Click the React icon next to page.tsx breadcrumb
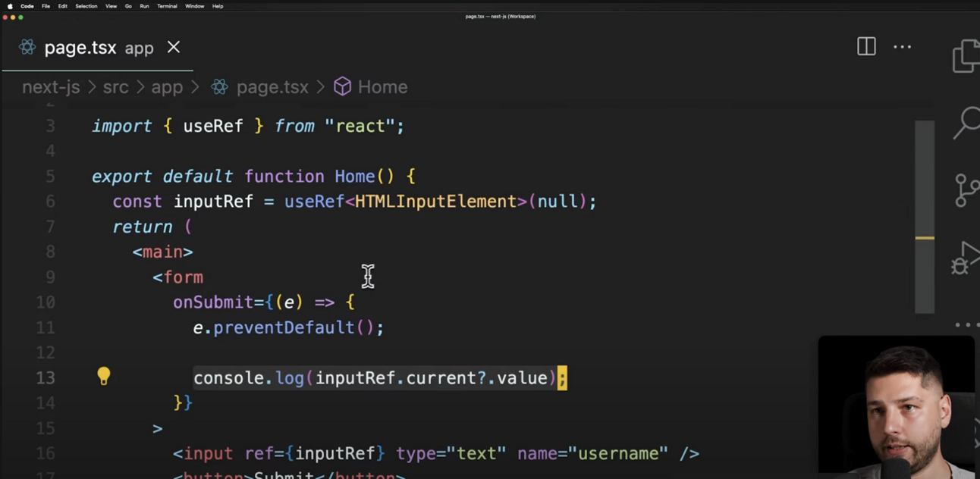The width and height of the screenshot is (980, 479). tap(219, 86)
